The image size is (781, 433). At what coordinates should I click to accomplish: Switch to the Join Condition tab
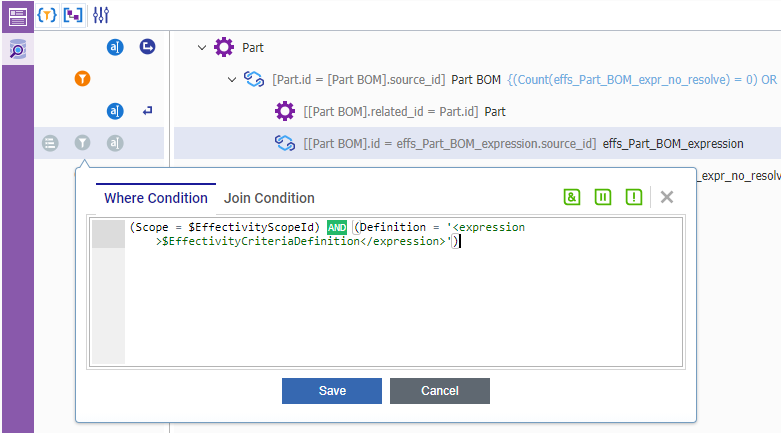click(x=269, y=198)
